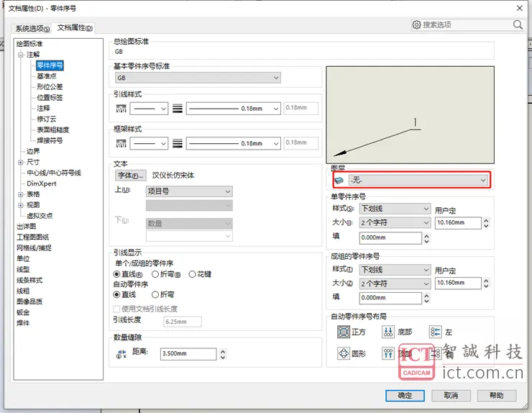Select 单位 in the tree

(23, 259)
